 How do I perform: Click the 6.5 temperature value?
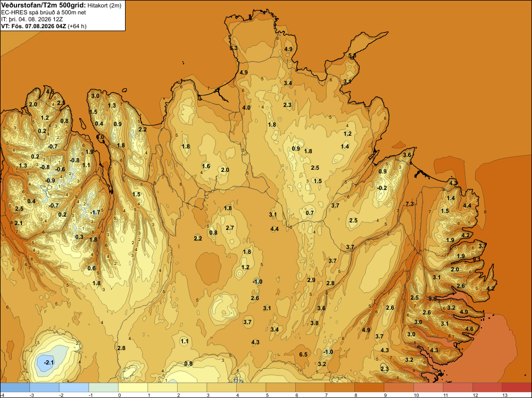(303, 354)
